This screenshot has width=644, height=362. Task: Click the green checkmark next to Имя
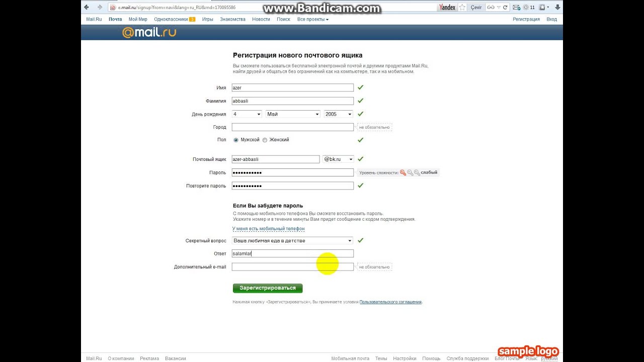360,87
